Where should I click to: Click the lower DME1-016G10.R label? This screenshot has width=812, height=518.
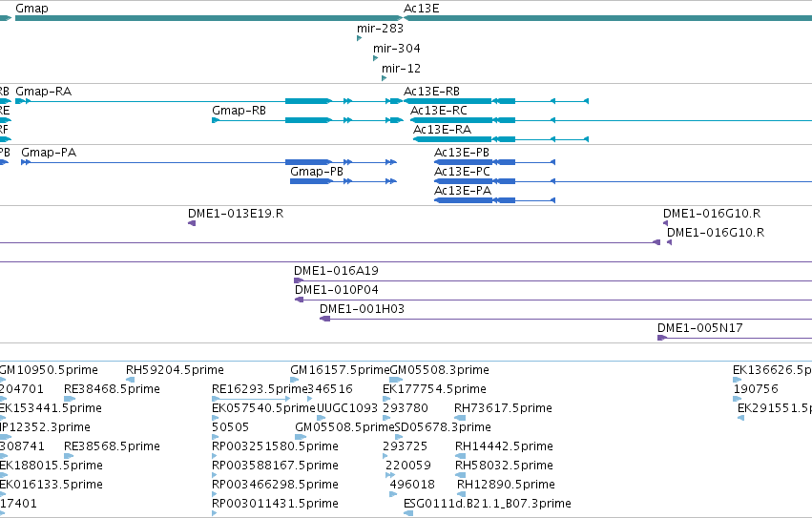coord(716,233)
